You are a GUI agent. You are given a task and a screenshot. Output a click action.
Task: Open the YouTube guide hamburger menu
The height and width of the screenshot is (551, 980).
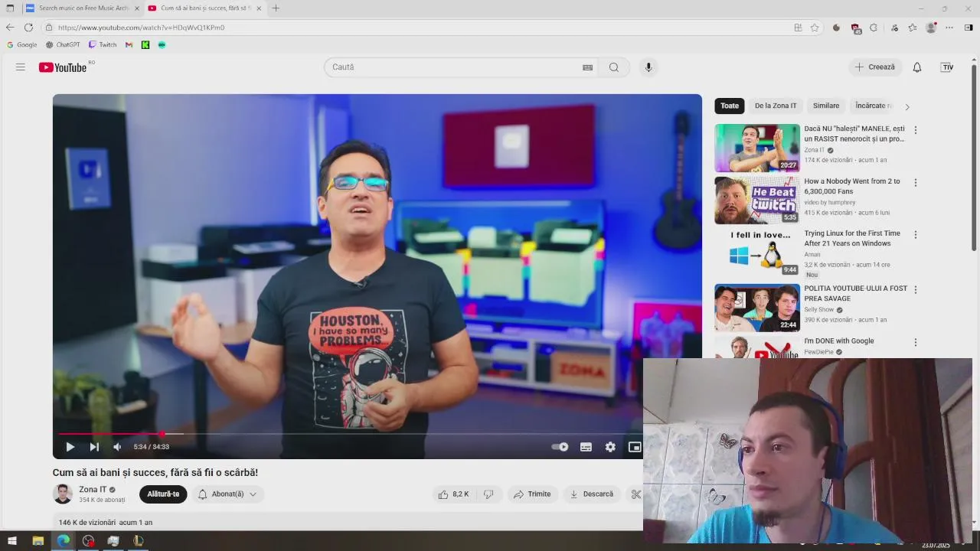21,67
